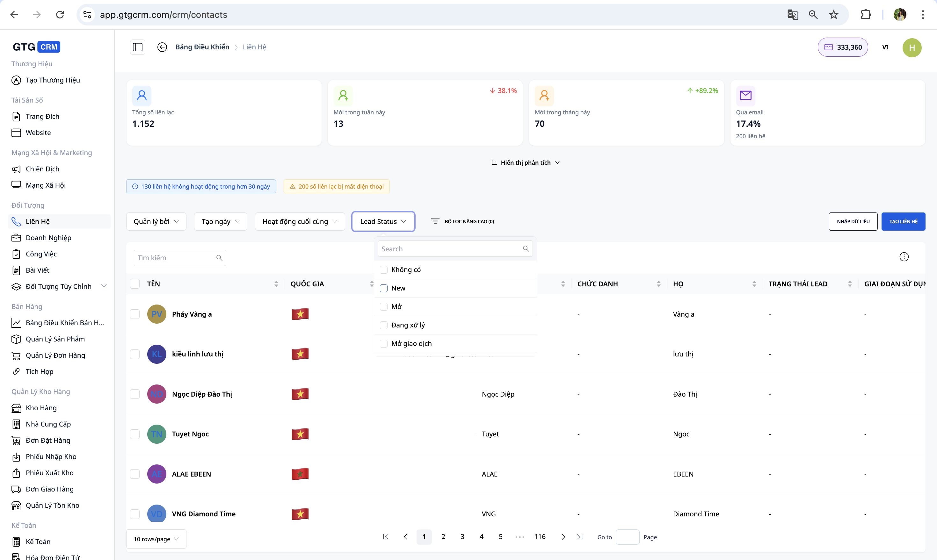
Task: Expand the Hoạt động cuối cùng filter
Action: 299,221
